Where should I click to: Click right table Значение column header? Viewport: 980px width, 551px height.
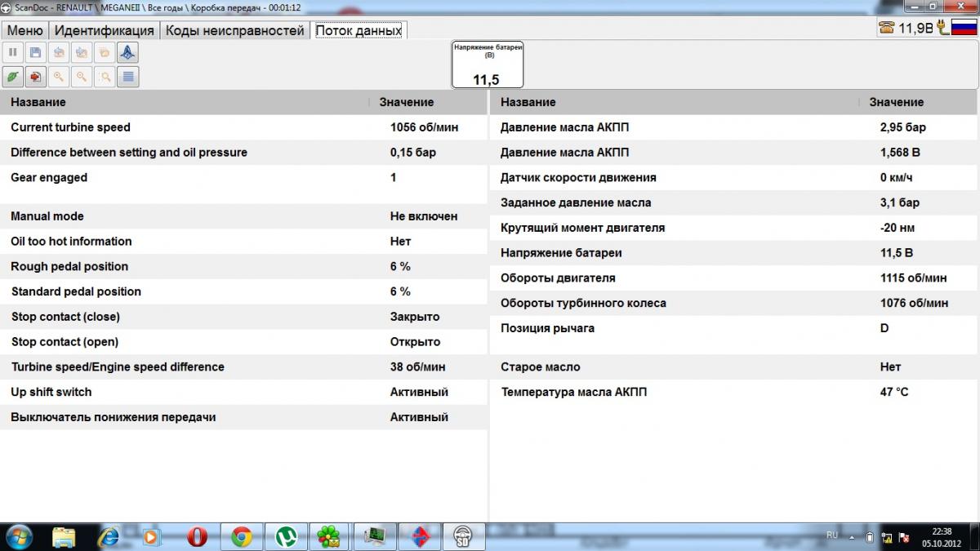tap(920, 102)
